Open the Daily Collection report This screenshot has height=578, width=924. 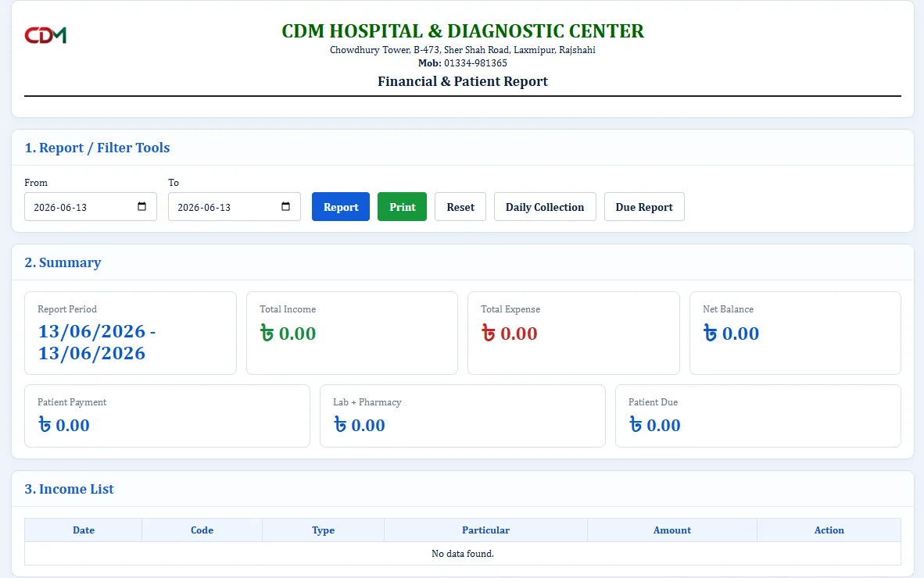click(545, 207)
